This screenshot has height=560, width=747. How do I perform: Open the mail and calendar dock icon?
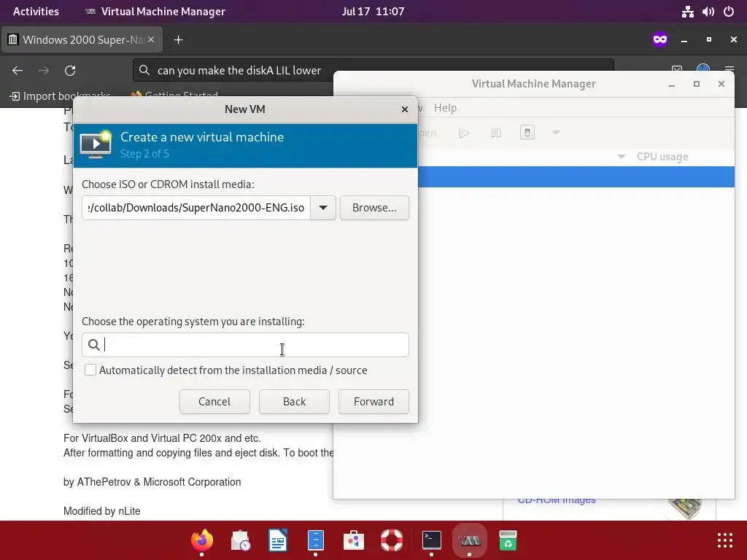click(x=240, y=540)
